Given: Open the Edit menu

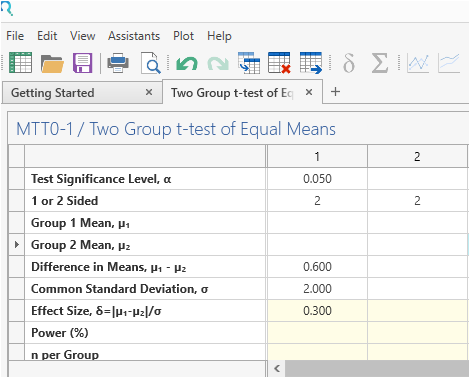Looking at the screenshot, I should tap(47, 36).
